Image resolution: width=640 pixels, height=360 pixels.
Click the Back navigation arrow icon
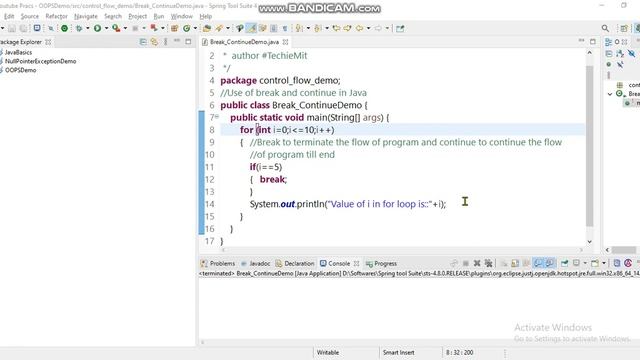(359, 28)
